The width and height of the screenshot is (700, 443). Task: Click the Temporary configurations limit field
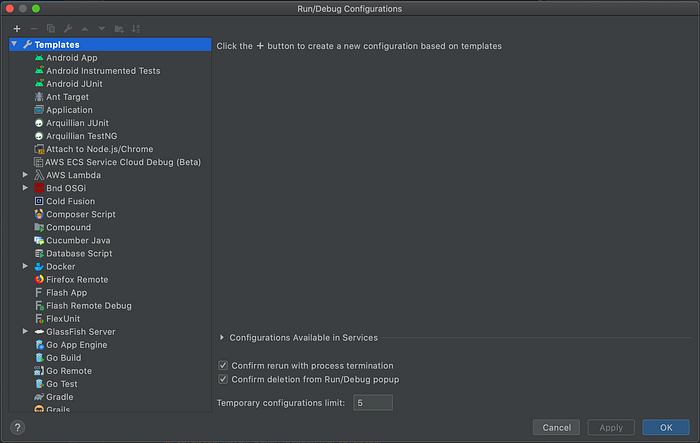(x=373, y=403)
